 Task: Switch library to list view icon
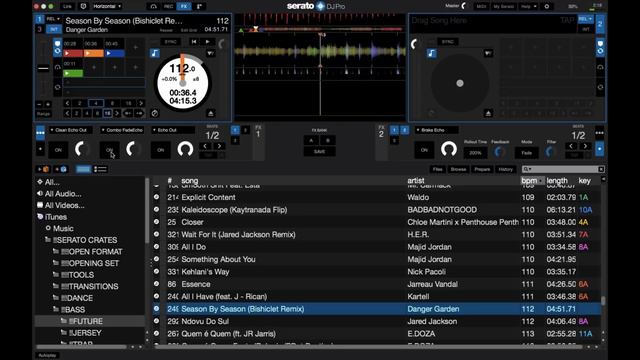pos(100,169)
